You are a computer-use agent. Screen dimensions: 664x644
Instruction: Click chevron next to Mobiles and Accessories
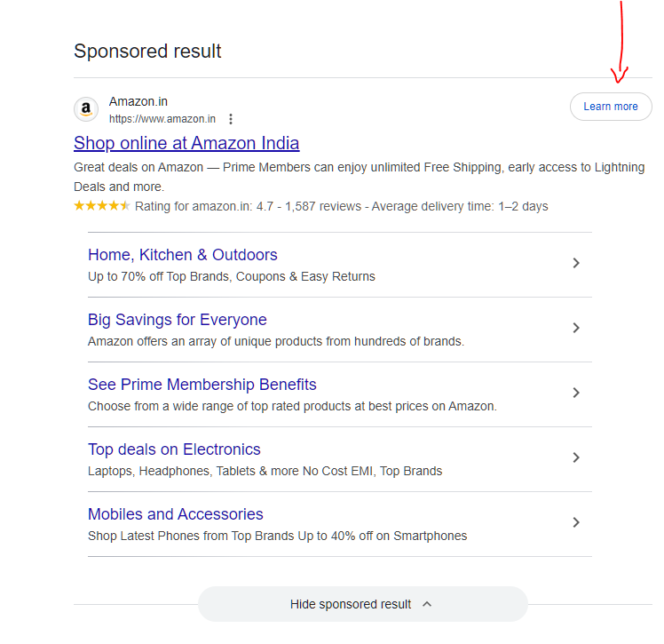pos(576,522)
